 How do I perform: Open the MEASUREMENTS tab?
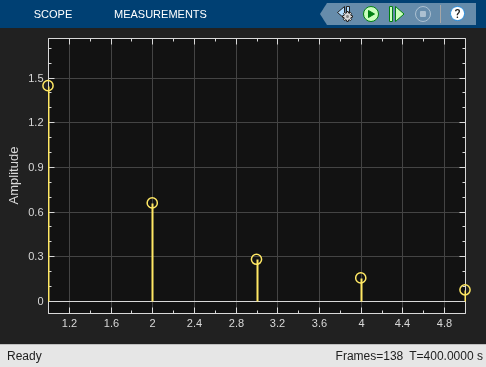point(160,14)
